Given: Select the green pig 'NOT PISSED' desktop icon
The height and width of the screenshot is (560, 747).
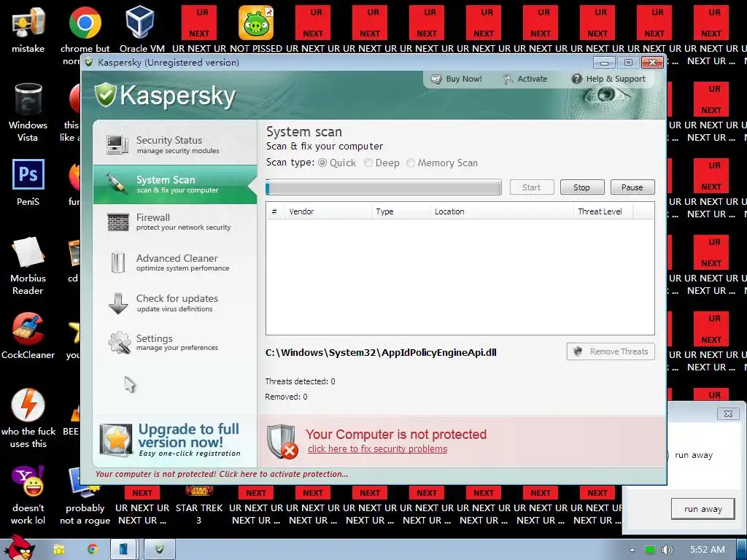Looking at the screenshot, I should pyautogui.click(x=256, y=29).
